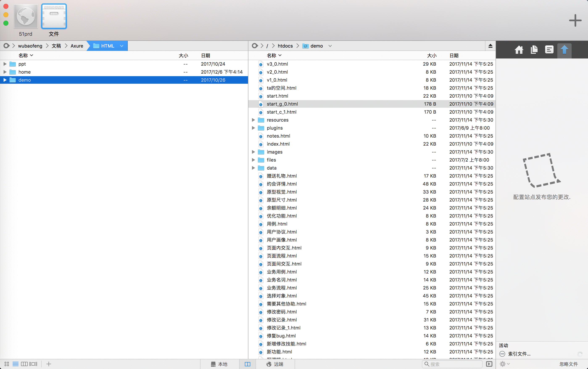Click index.html file icon
Viewport: 588px width, 369px height.
point(261,144)
